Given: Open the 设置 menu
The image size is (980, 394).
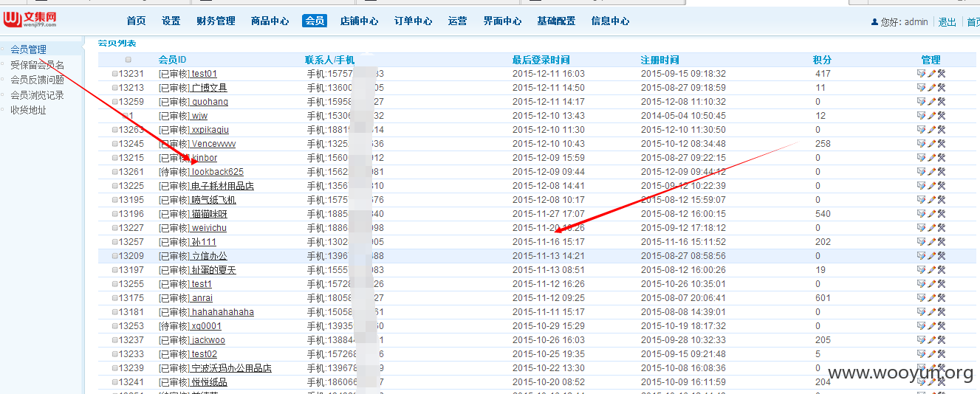Looking at the screenshot, I should coord(171,21).
